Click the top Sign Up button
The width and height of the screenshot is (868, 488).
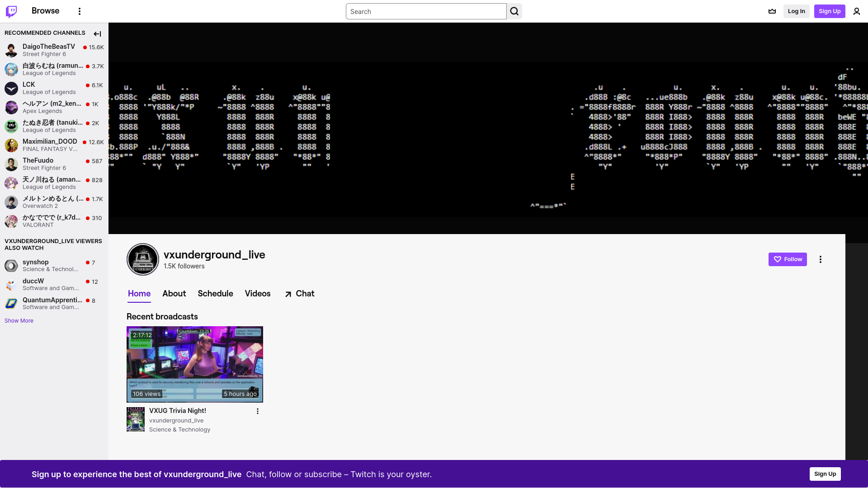[x=830, y=11]
